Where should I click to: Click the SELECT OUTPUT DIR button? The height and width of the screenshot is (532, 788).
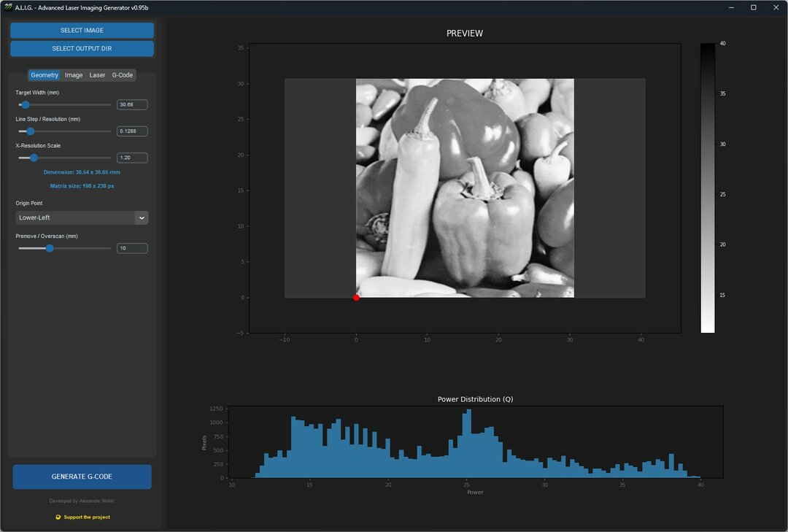click(x=81, y=48)
